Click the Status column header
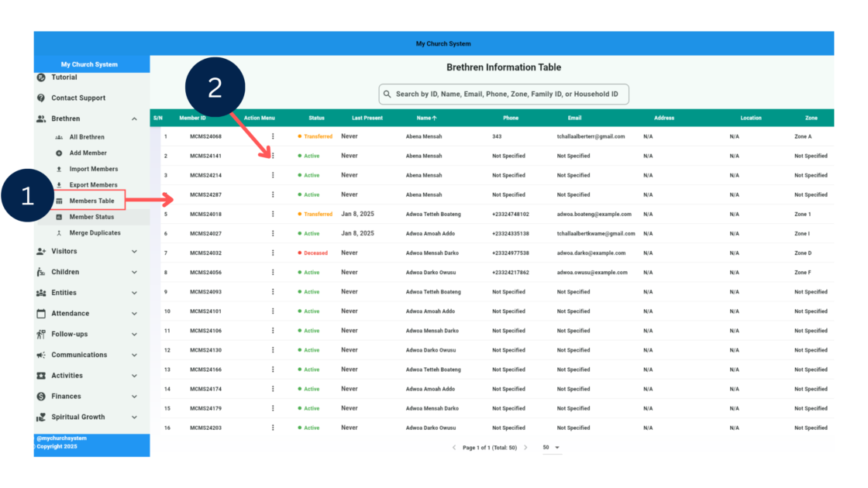This screenshot has height=488, width=868. [x=316, y=119]
